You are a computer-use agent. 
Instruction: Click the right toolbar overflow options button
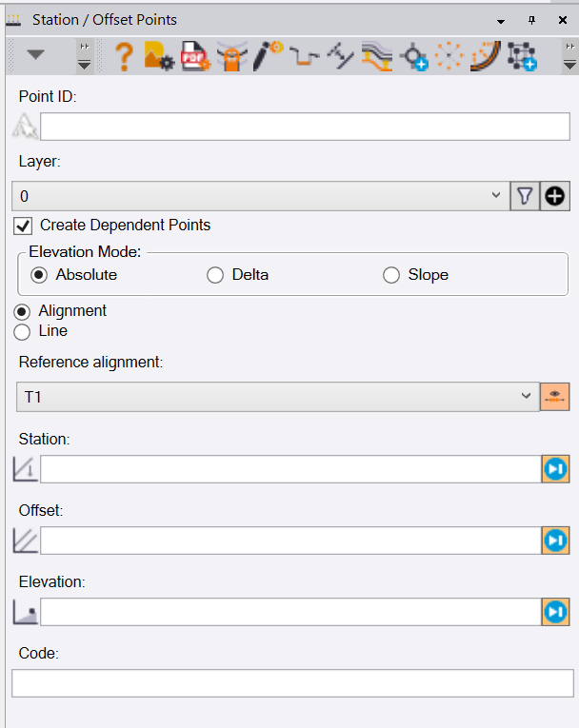pyautogui.click(x=569, y=57)
